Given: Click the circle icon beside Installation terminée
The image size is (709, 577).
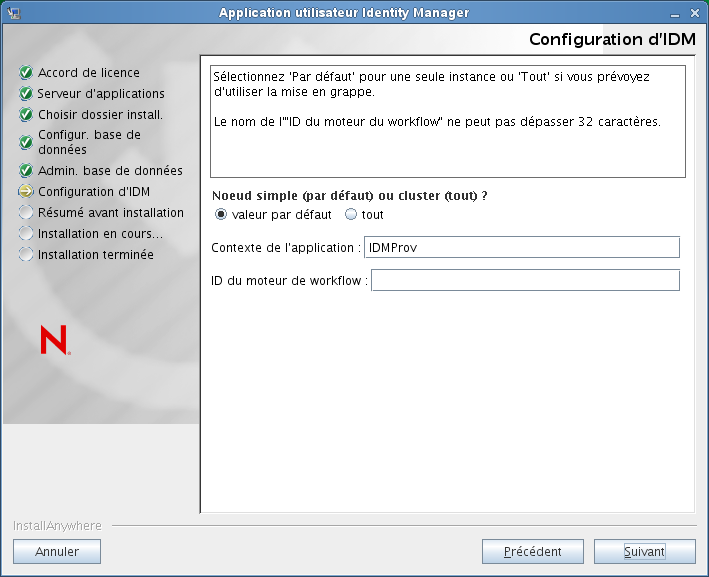Looking at the screenshot, I should [x=26, y=255].
